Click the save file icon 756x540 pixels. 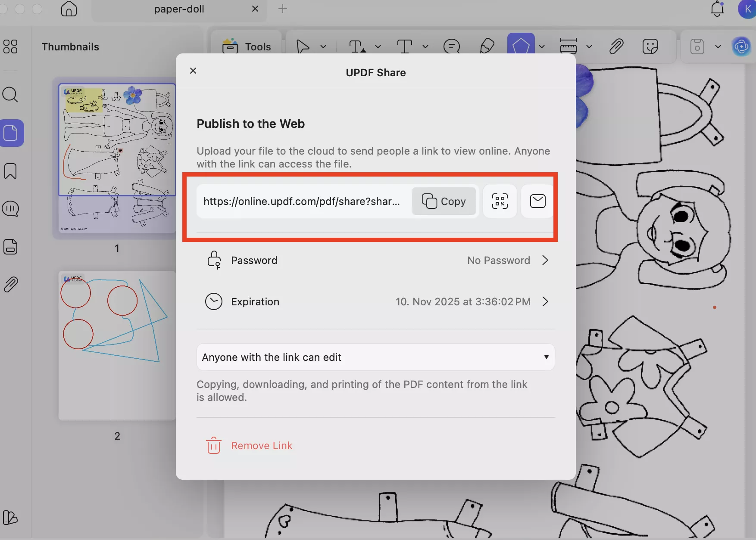697,47
